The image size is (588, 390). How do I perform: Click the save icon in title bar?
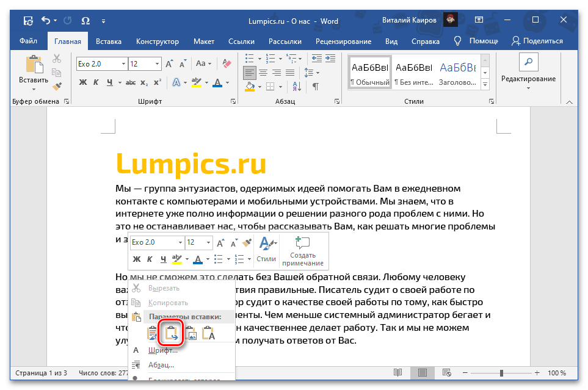28,21
